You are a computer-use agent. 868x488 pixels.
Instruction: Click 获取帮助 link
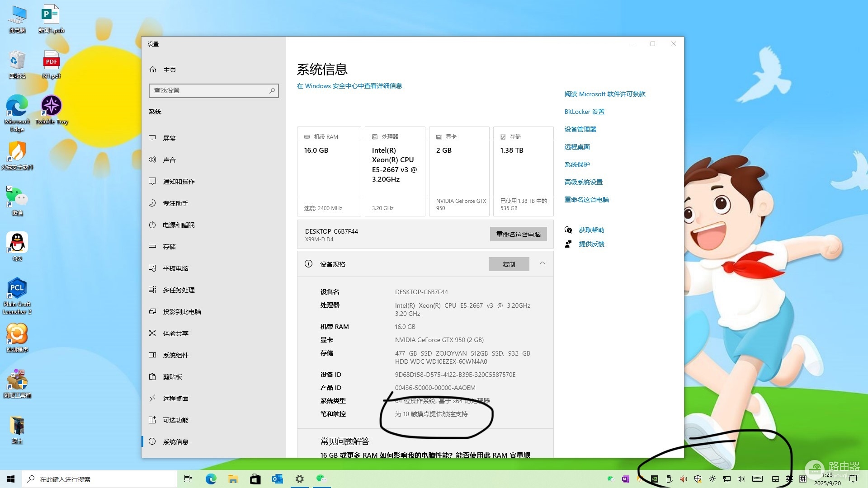click(591, 230)
